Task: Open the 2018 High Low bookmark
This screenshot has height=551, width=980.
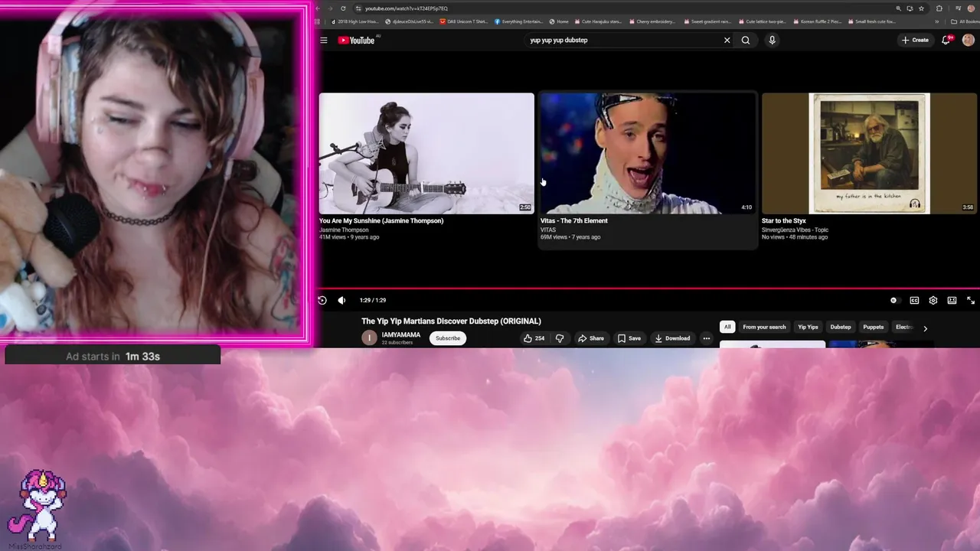Action: [355, 21]
